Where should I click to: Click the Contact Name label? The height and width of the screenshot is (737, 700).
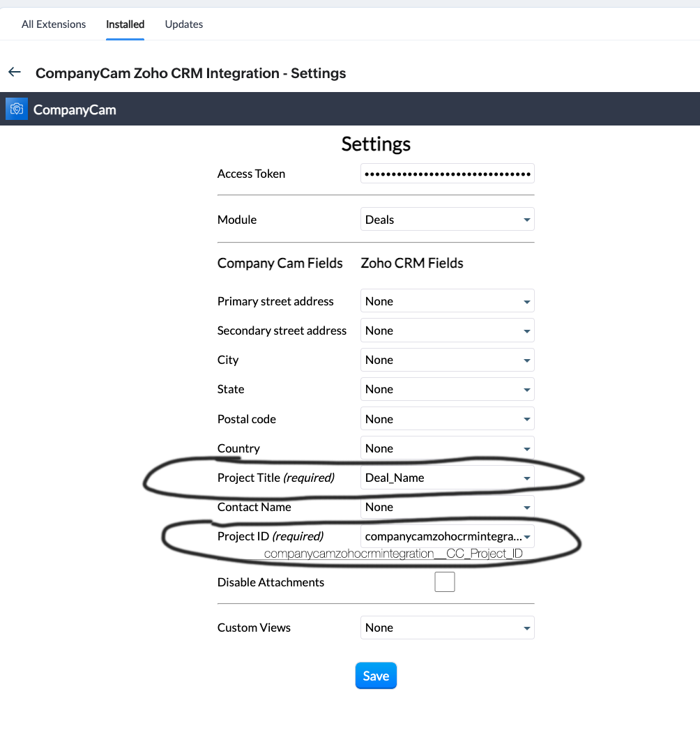click(x=254, y=507)
